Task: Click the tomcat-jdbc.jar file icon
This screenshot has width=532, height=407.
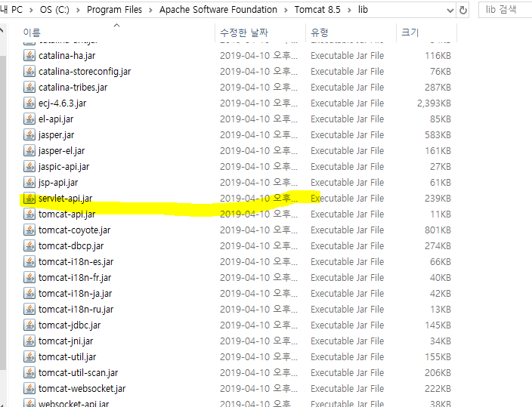Action: 29,325
